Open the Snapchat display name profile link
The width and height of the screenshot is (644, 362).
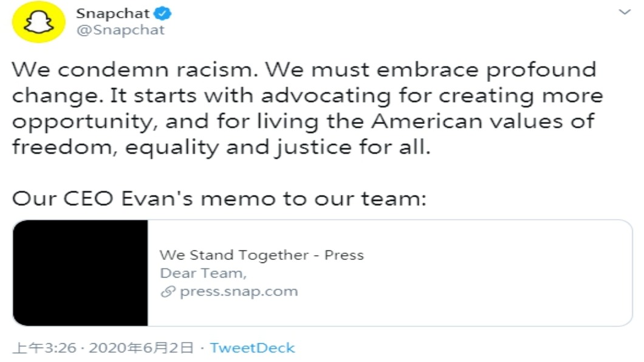point(112,13)
